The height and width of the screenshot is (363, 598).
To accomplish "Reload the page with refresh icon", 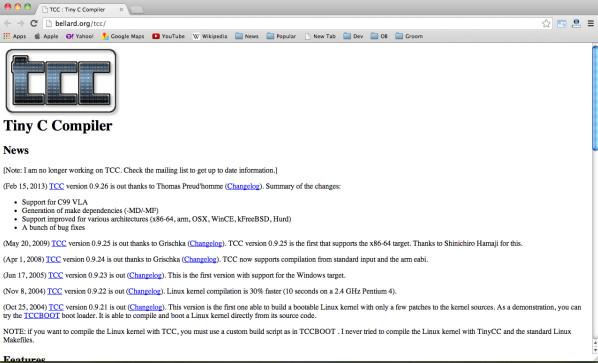I will (34, 24).
